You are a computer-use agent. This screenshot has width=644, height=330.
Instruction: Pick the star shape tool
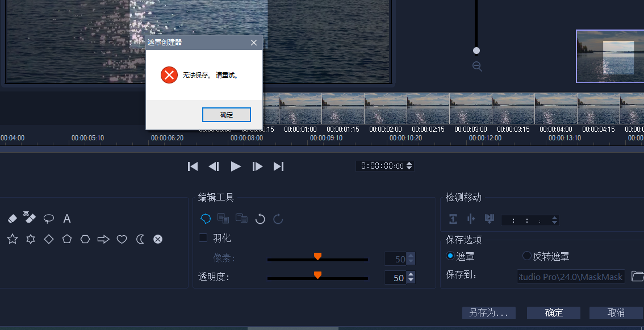pyautogui.click(x=12, y=239)
